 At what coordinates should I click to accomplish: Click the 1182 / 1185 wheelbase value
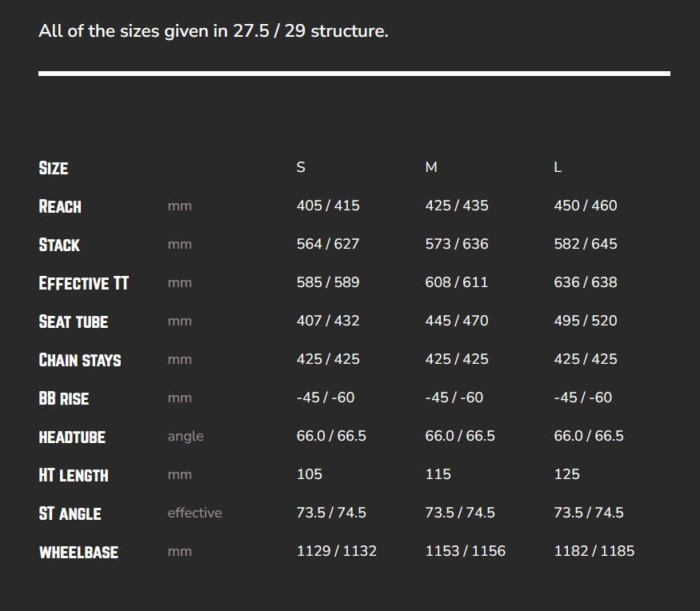tap(594, 551)
